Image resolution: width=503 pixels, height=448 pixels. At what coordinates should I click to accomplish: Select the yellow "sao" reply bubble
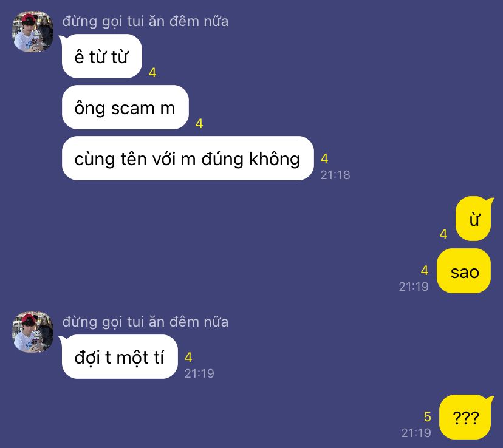click(464, 271)
